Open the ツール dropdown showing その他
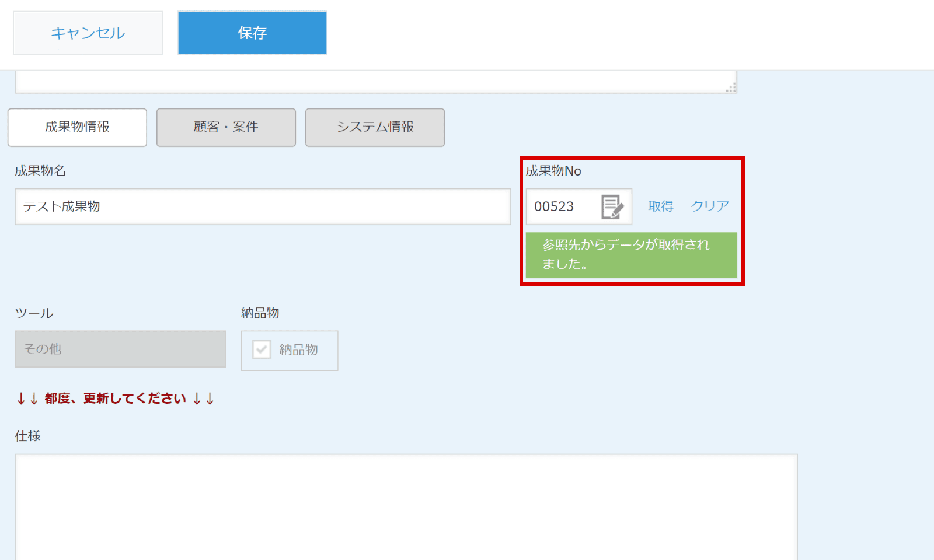Viewport: 934px width, 560px height. pyautogui.click(x=120, y=349)
